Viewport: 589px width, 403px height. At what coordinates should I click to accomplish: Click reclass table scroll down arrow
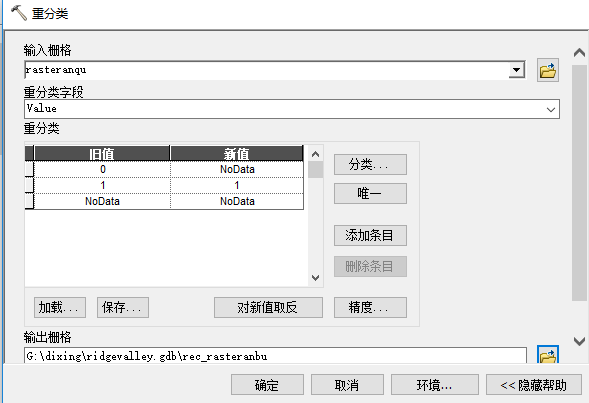316,278
